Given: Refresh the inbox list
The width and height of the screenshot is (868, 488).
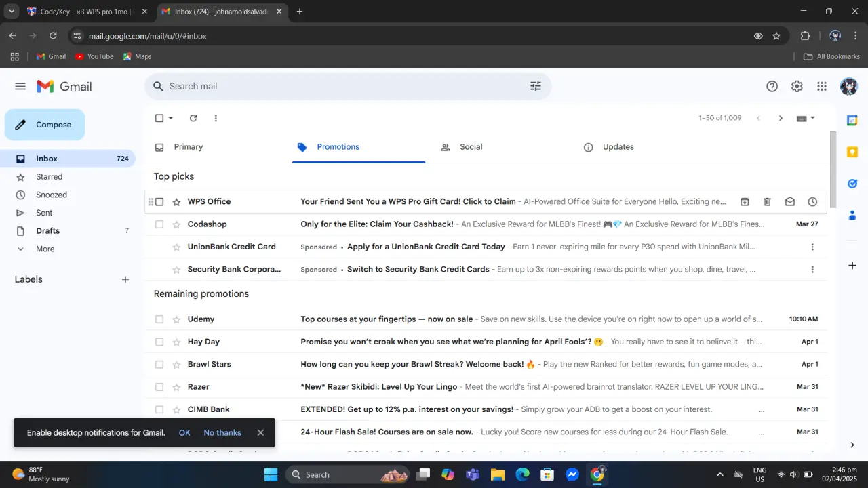Looking at the screenshot, I should click(x=193, y=118).
